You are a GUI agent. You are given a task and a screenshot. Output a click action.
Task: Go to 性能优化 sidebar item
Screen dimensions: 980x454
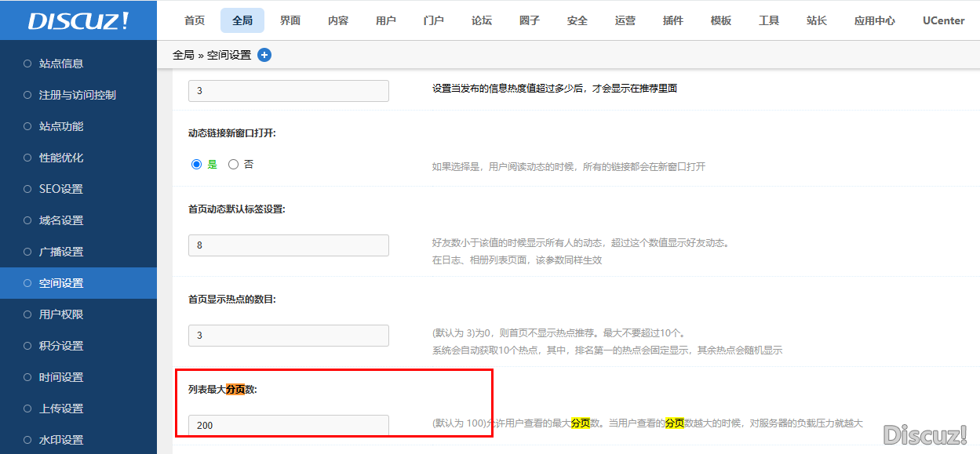(61, 158)
